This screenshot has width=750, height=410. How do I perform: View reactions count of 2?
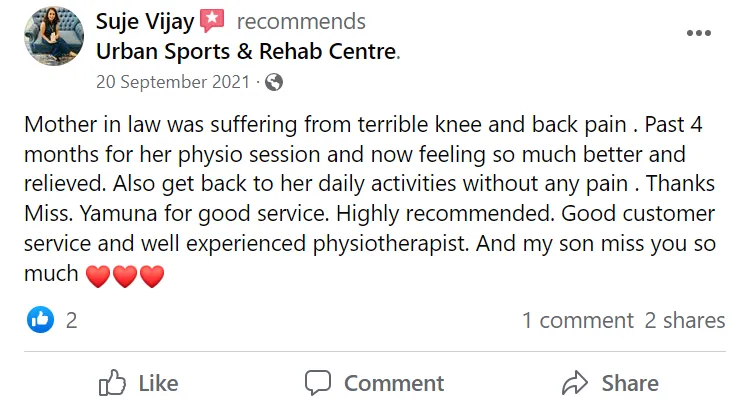pyautogui.click(x=71, y=320)
